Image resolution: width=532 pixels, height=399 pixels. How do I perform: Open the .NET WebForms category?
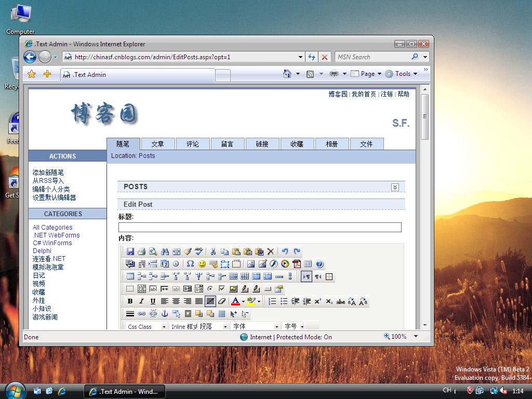tap(56, 235)
